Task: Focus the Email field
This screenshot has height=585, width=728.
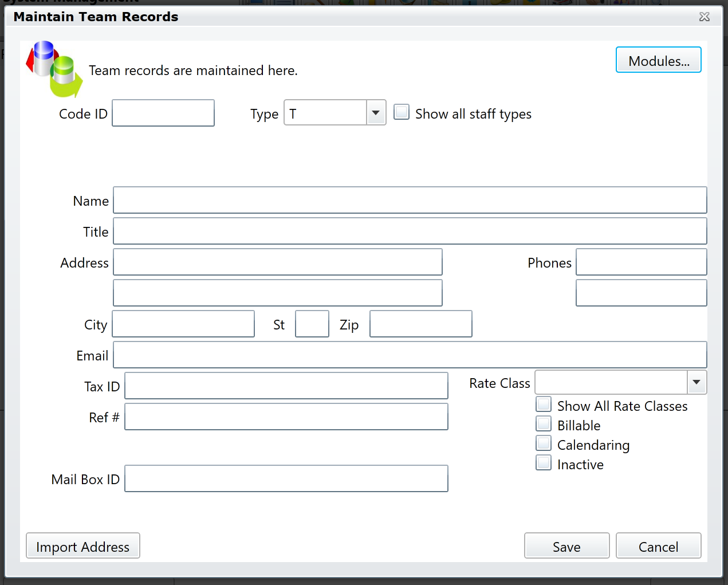Action: pyautogui.click(x=410, y=355)
